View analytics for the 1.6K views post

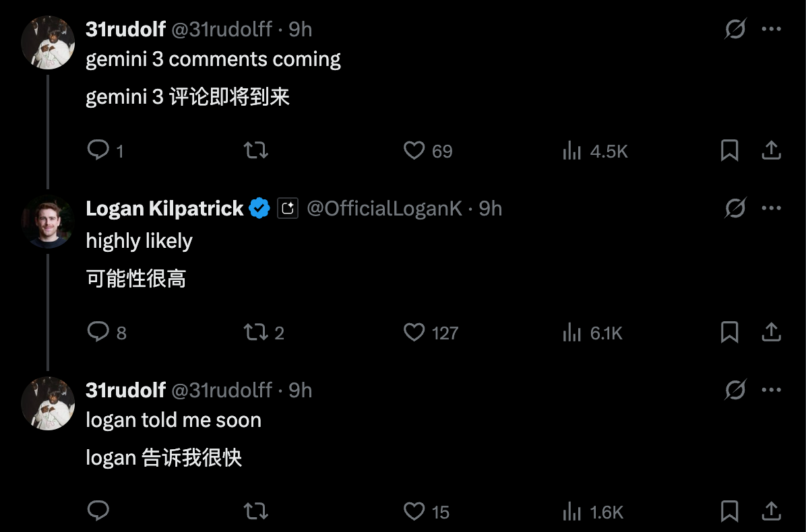pos(572,512)
